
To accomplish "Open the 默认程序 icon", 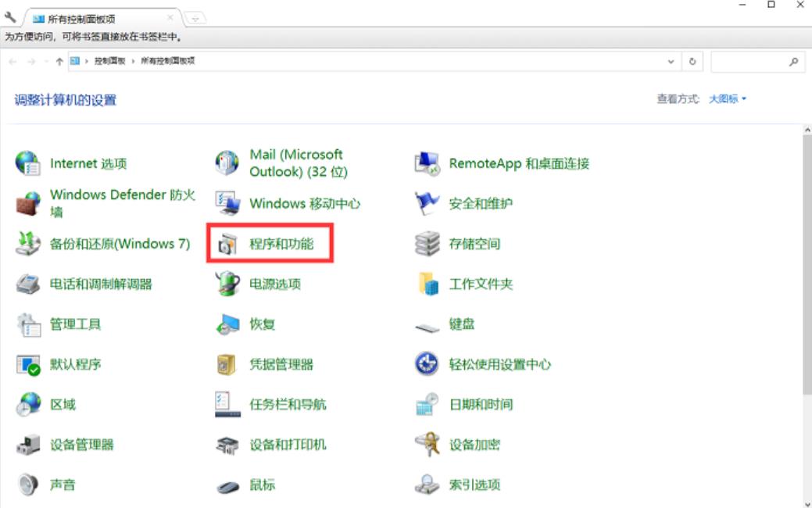I will coord(27,364).
